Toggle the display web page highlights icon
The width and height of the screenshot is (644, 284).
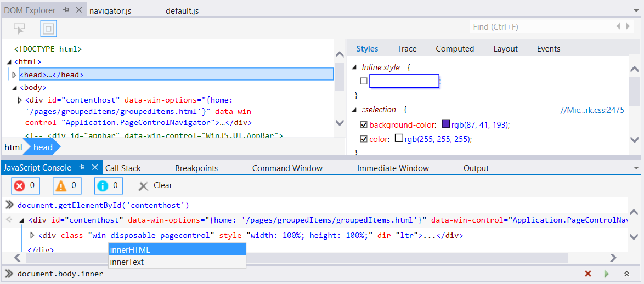48,28
